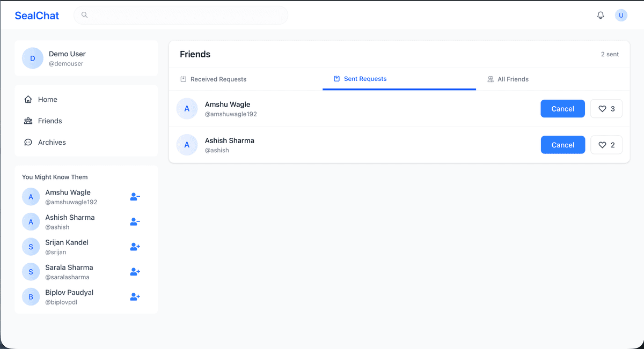
Task: Click Demo User profile avatar
Action: click(x=33, y=58)
